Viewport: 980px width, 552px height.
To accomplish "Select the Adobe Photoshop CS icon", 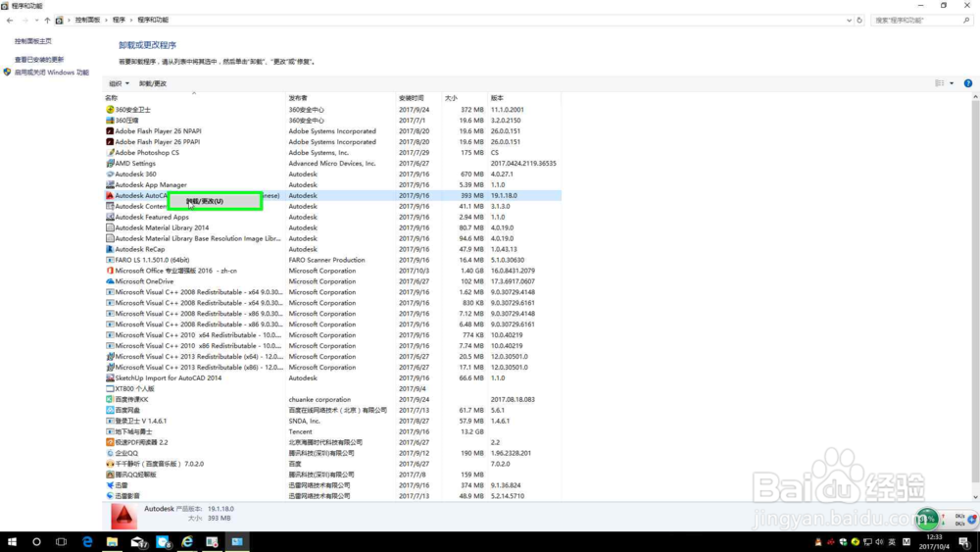I will (110, 153).
